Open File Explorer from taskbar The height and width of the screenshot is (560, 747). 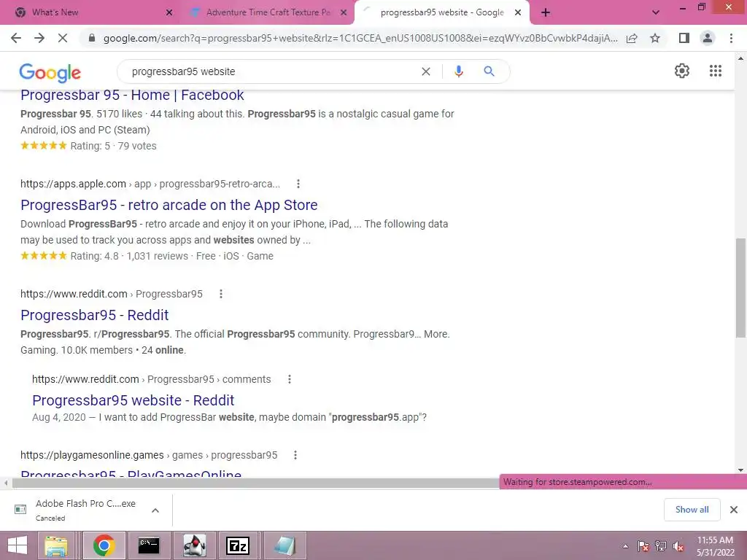[56, 545]
